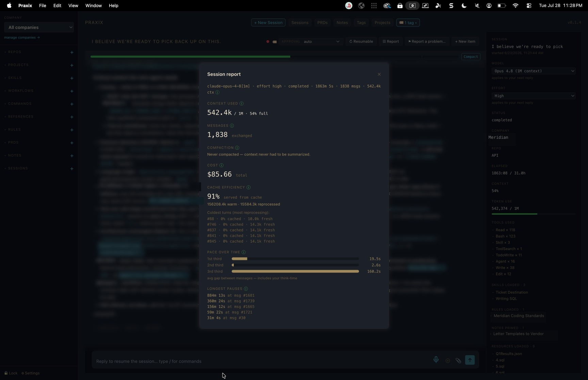This screenshot has width=588, height=380.
Task: Open the Model Opus 4.8 dropdown
Action: (x=534, y=71)
